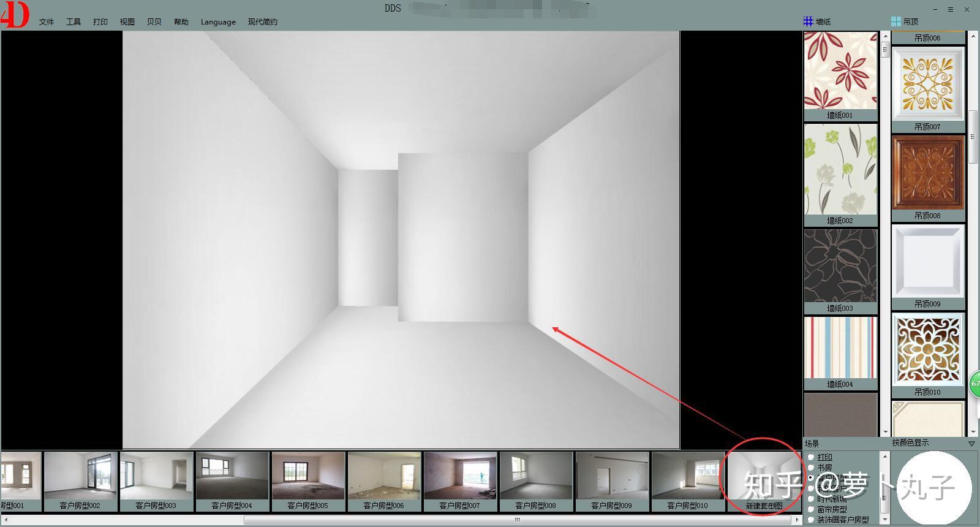Select the 装饰画客户房型 scene radio button
980x527 pixels.
point(811,520)
